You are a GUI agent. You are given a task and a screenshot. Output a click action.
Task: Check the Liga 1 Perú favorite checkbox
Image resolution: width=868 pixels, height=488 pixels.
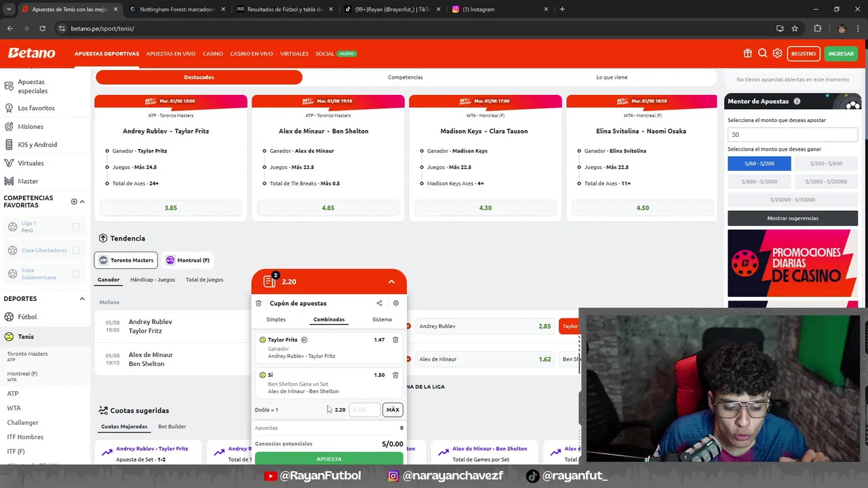click(x=76, y=227)
